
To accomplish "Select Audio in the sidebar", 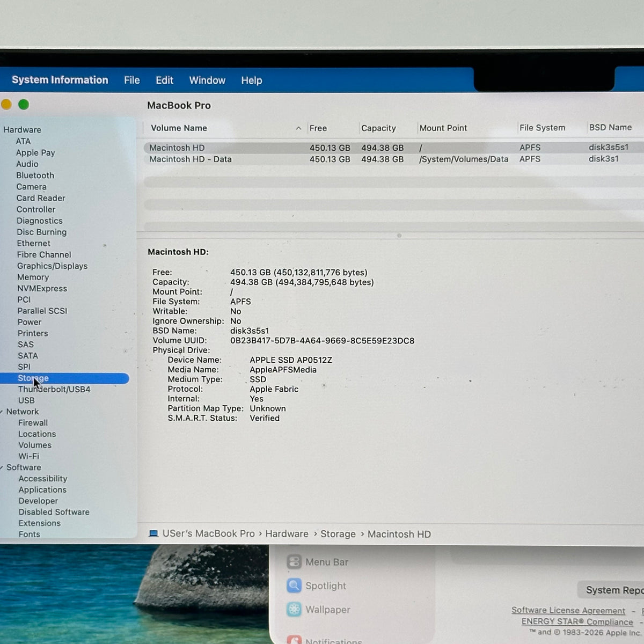I will (27, 164).
